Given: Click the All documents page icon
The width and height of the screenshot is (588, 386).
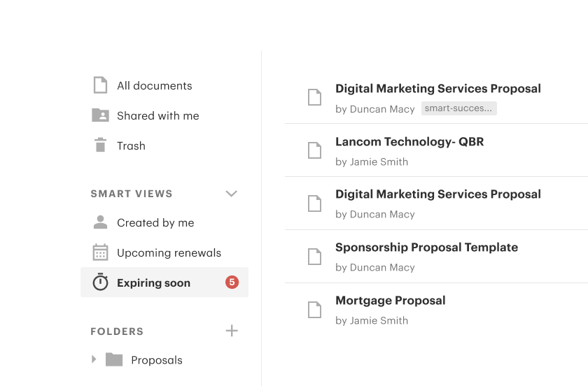Looking at the screenshot, I should click(x=101, y=85).
